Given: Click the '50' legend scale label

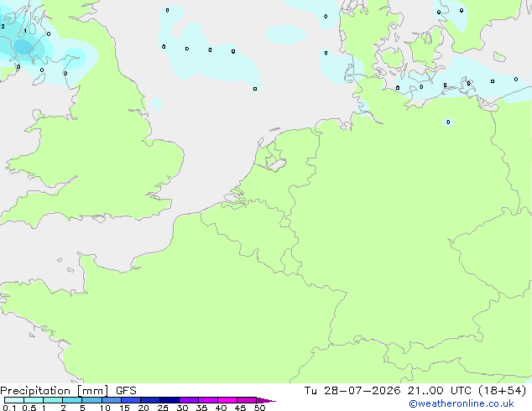Looking at the screenshot, I should 259,408.
